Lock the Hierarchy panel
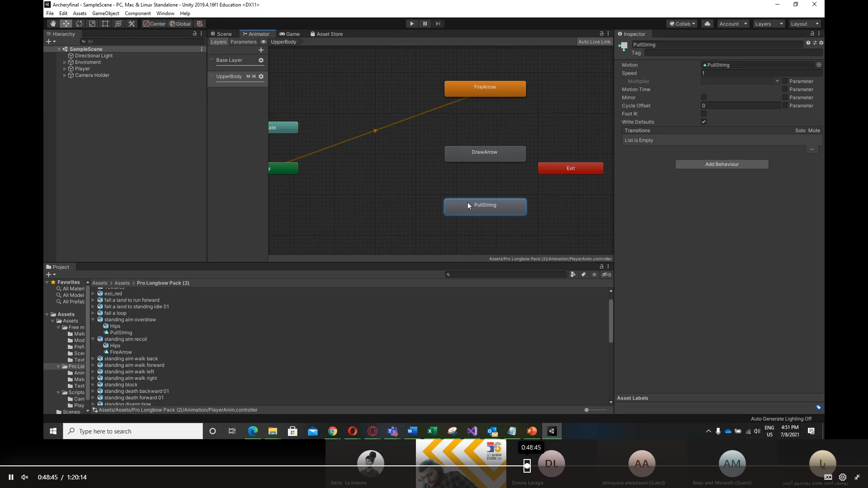868x488 pixels. pyautogui.click(x=195, y=34)
